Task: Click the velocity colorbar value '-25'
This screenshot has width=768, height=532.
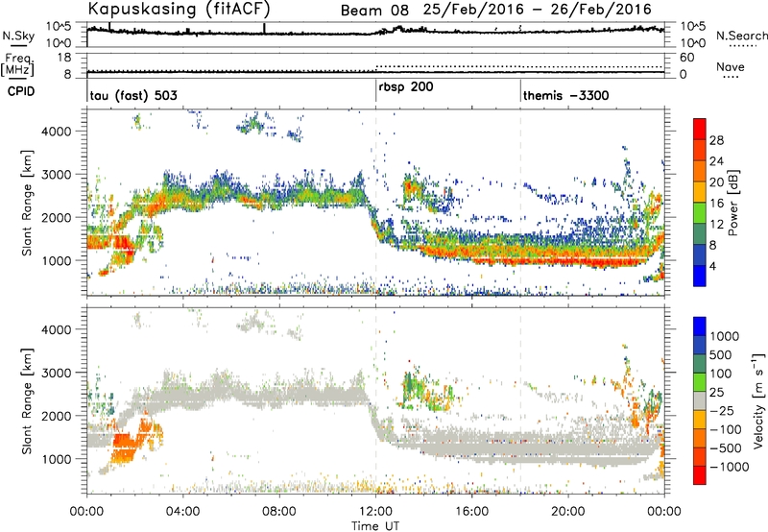Action: tap(722, 410)
